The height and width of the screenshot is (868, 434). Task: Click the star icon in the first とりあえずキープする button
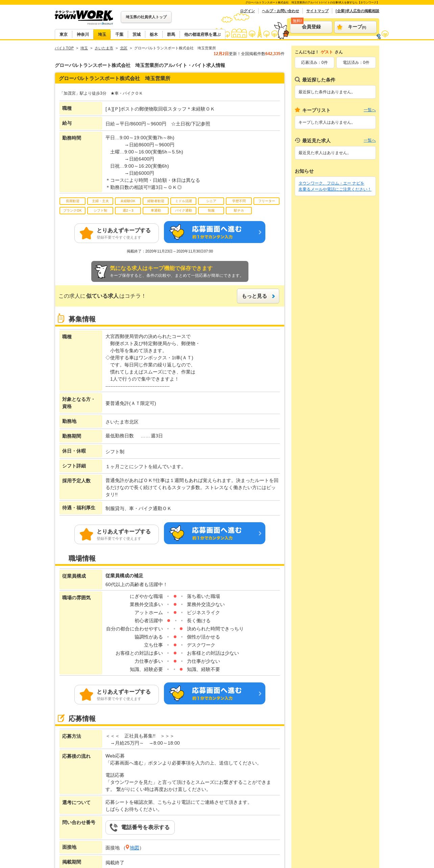coord(87,233)
